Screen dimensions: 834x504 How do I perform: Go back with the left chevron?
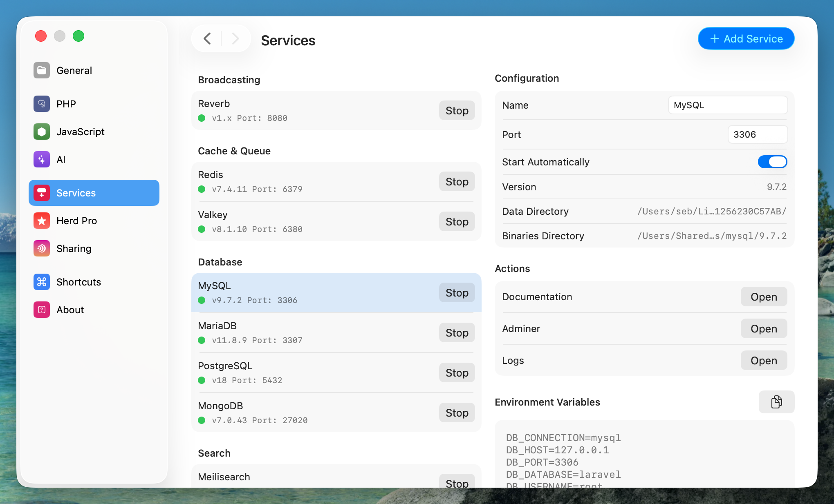(x=207, y=39)
